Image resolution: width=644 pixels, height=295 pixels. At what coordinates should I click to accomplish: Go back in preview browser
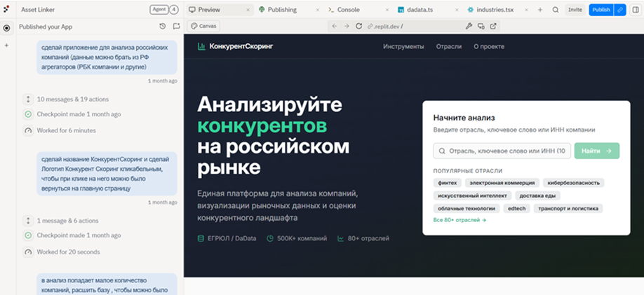click(x=335, y=26)
